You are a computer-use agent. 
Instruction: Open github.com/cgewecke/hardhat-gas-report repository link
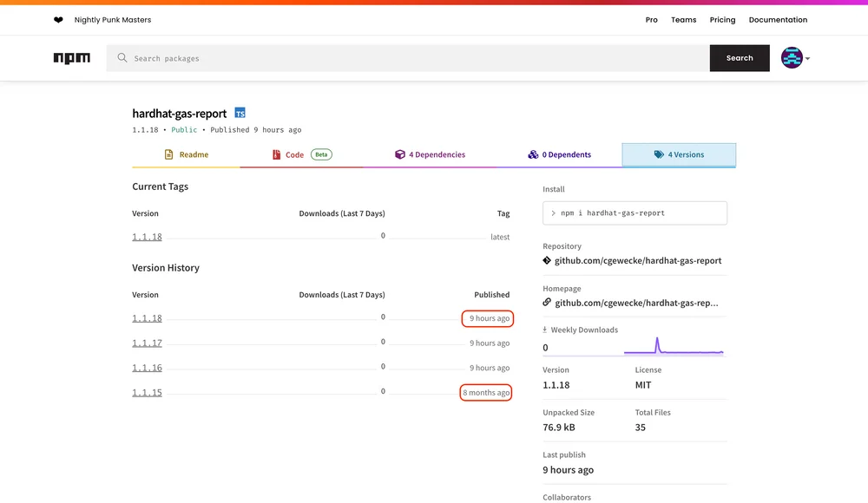(x=638, y=261)
